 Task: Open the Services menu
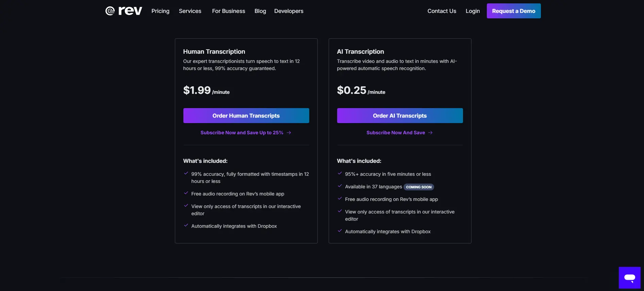tap(190, 11)
